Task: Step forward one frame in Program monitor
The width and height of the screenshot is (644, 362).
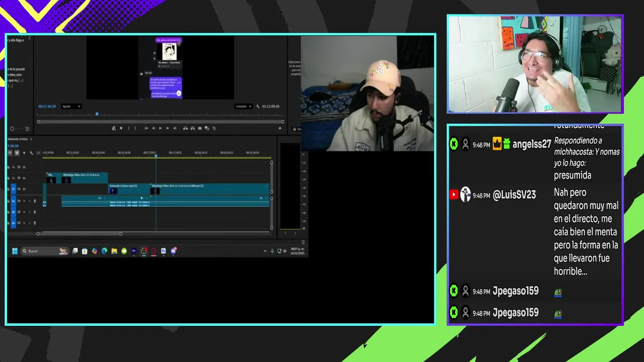Action: point(168,128)
